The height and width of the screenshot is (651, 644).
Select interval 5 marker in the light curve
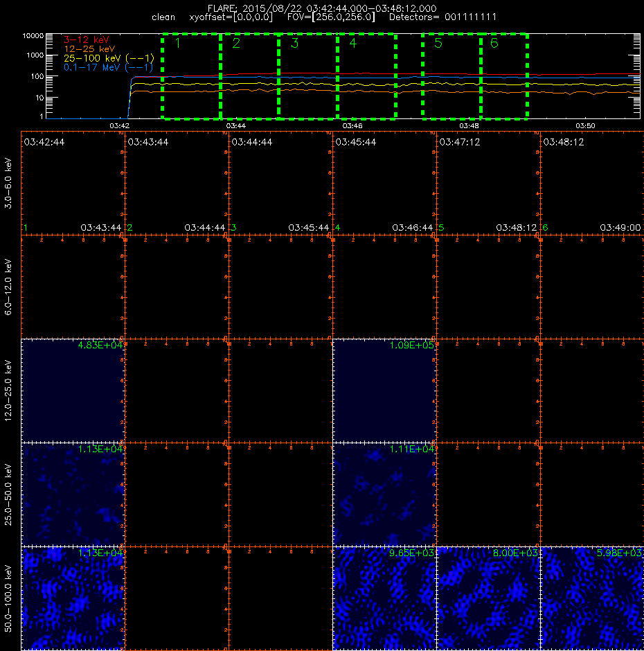[438, 43]
